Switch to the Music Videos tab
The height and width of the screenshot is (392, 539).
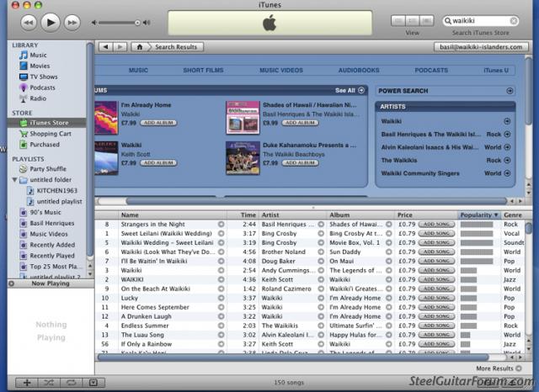(281, 71)
